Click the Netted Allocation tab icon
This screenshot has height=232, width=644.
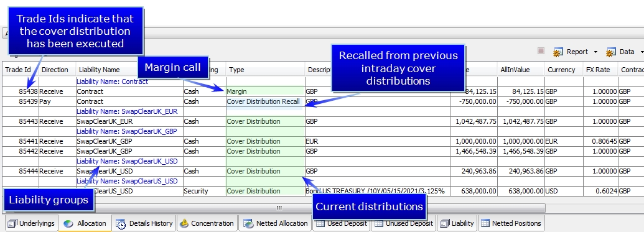coord(248,223)
